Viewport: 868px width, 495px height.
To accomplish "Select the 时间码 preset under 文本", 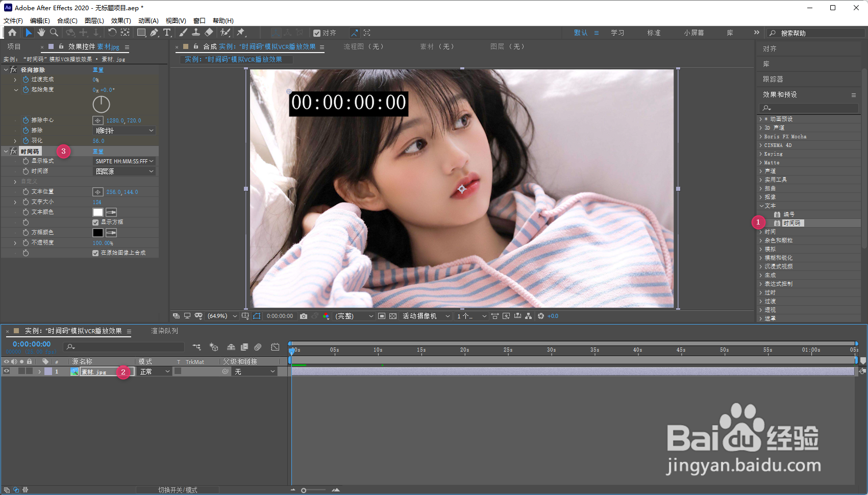I will 792,222.
